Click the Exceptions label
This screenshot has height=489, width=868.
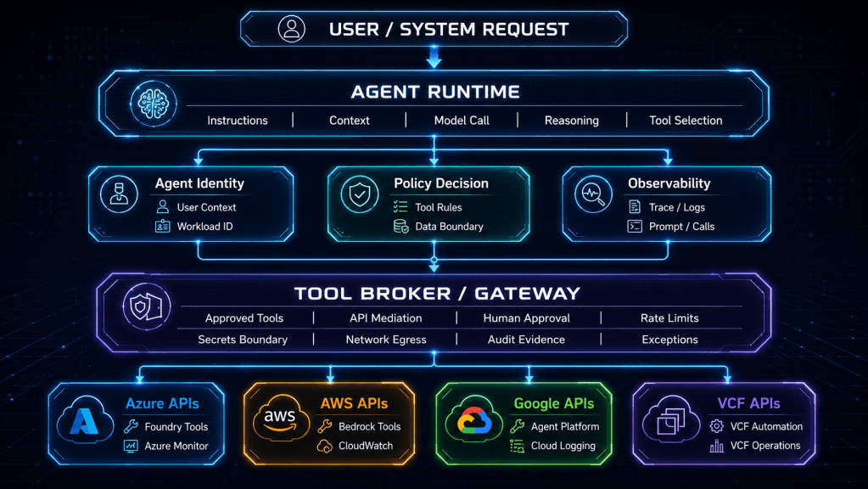(x=669, y=340)
